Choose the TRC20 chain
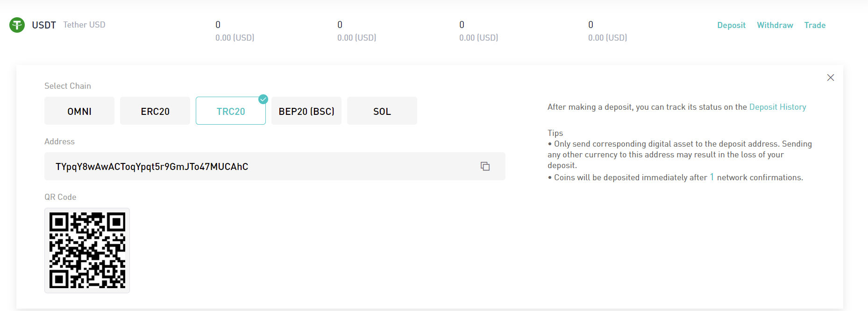Viewport: 868px width, 311px height. [231, 111]
